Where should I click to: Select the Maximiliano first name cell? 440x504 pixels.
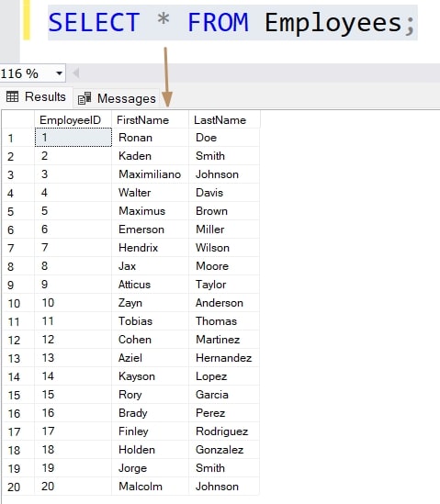[x=151, y=174]
